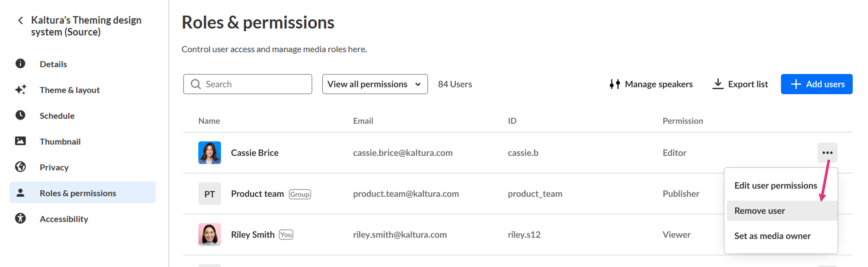Click Riley Smith's avatar picture

coord(209,234)
